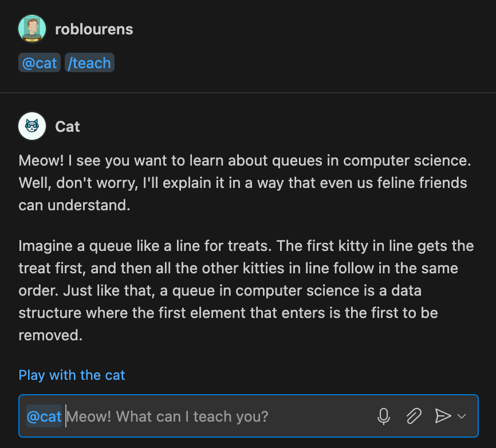Click the roblourens username text
This screenshot has height=448, width=496.
coord(94,29)
